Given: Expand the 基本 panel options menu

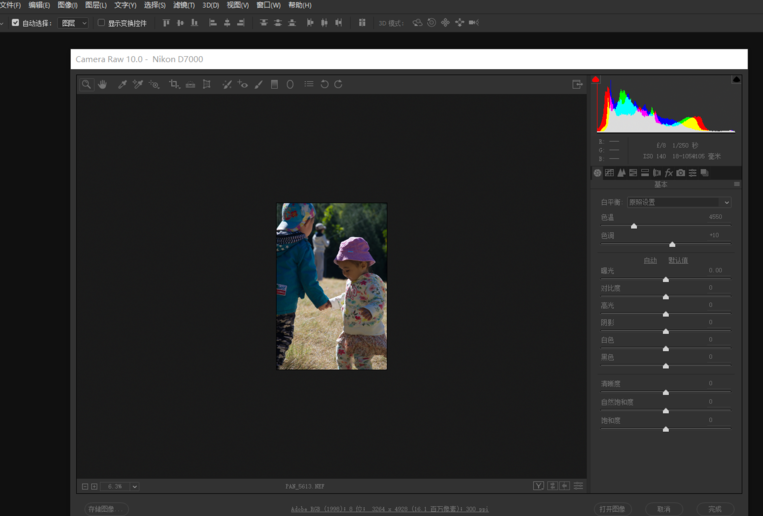Looking at the screenshot, I should click(737, 185).
